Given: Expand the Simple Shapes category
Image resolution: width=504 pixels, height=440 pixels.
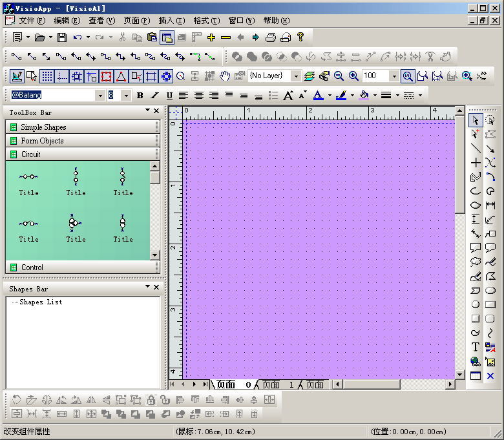Looking at the screenshot, I should point(43,127).
